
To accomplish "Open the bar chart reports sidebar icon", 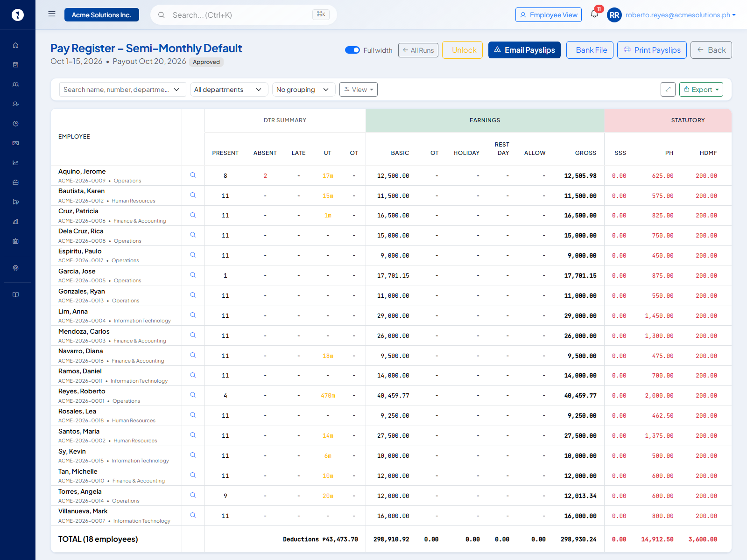I will (15, 222).
